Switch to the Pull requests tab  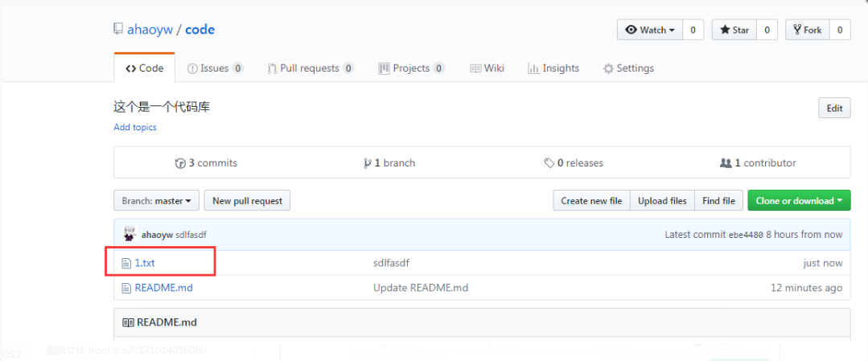(x=310, y=68)
